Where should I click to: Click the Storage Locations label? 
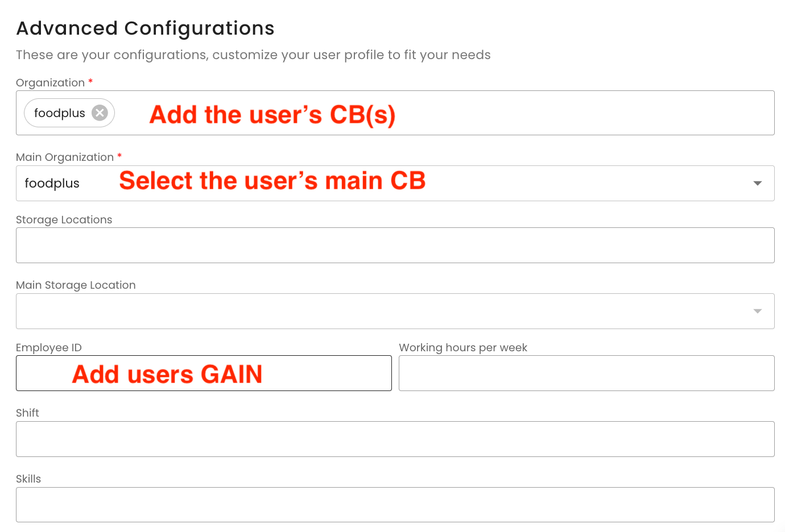(x=64, y=220)
